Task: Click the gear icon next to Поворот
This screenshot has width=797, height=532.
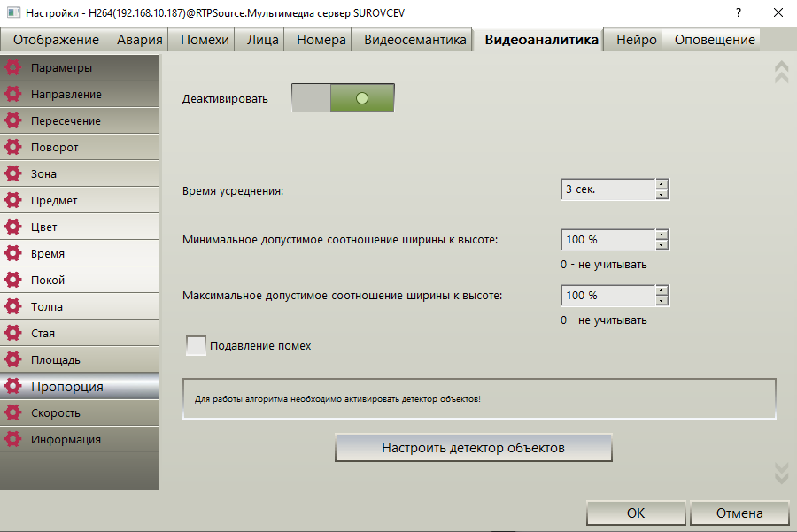Action: (12, 147)
